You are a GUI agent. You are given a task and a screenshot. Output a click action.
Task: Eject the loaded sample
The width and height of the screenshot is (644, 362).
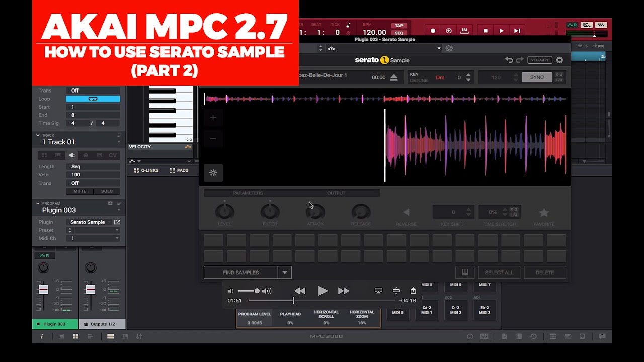pyautogui.click(x=394, y=78)
